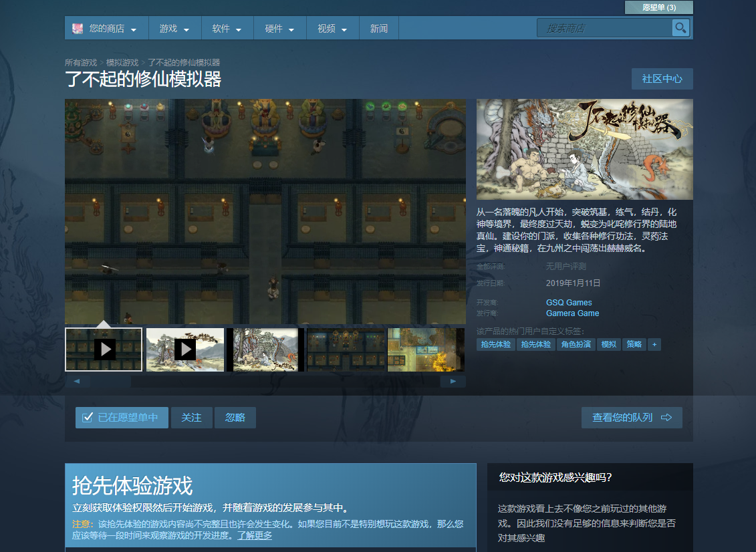Open the 视频 dropdown menu
The height and width of the screenshot is (552, 756).
(332, 29)
